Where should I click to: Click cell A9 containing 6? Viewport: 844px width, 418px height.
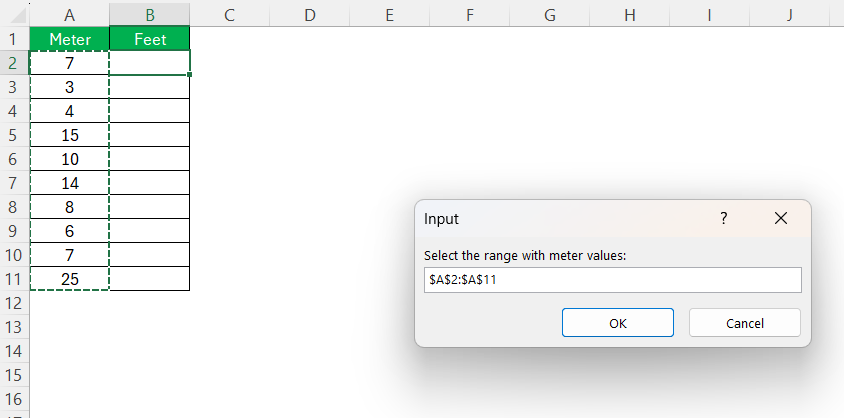point(69,231)
